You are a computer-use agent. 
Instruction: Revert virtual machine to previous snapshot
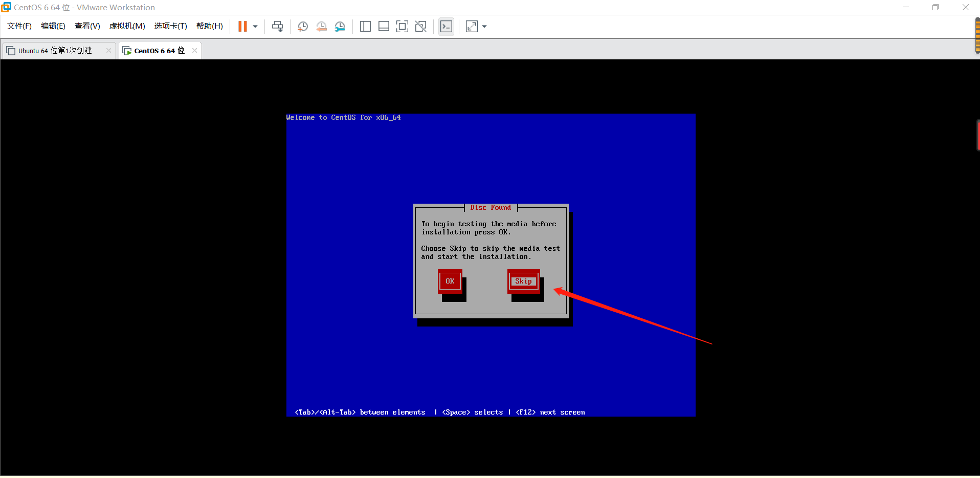(322, 27)
